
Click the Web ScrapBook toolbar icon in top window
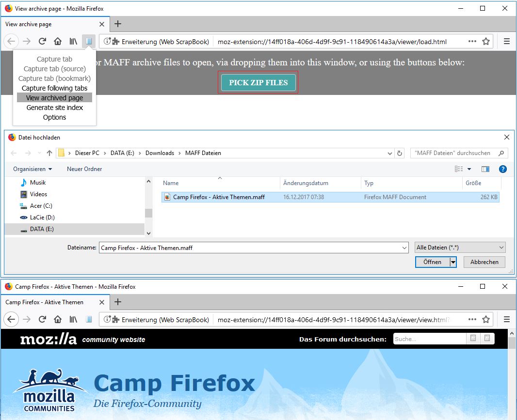coord(89,41)
